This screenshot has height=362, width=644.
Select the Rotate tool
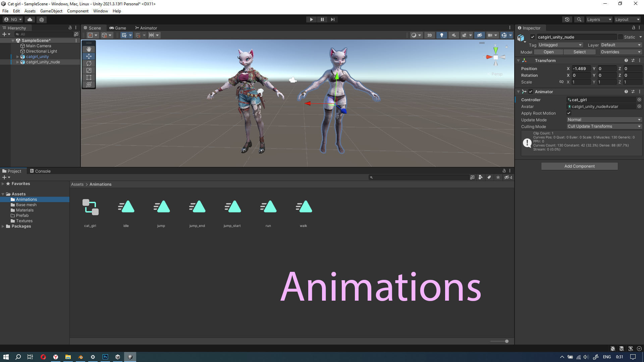pyautogui.click(x=89, y=63)
